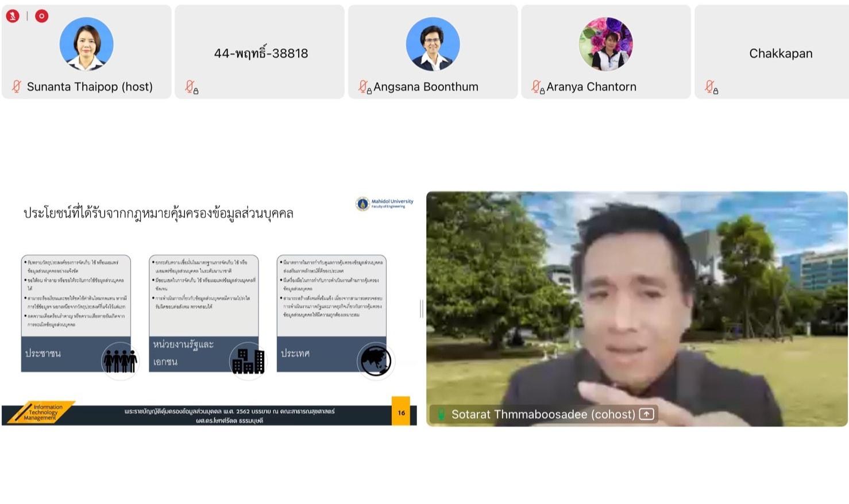Click the Mahidol University logo on the slide
The image size is (849, 504).
point(384,204)
